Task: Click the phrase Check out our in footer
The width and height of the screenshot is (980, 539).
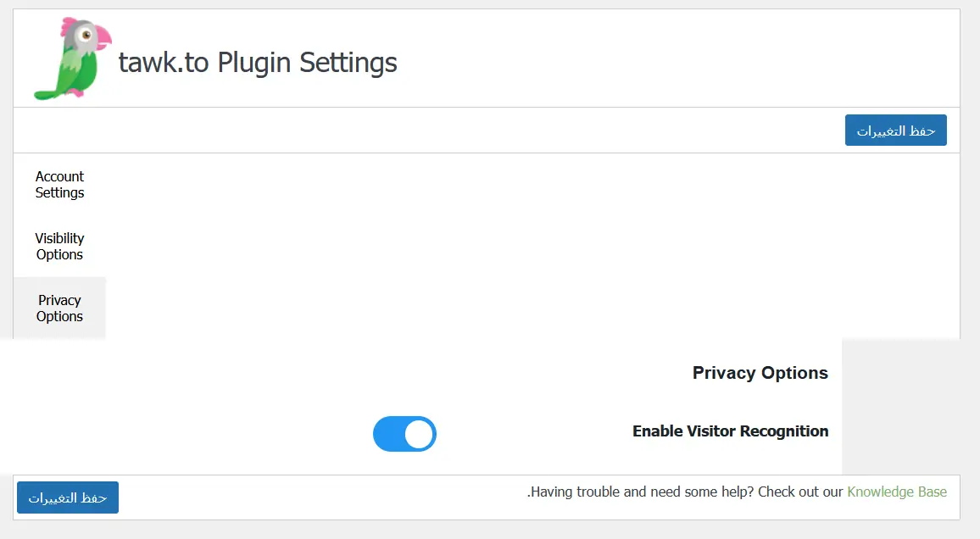Action: pyautogui.click(x=799, y=492)
